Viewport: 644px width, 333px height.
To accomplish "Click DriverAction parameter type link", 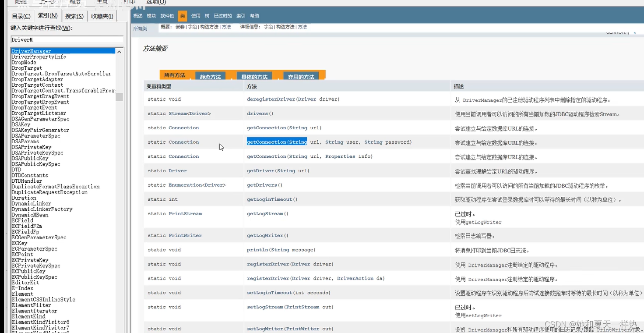I will coord(355,278).
